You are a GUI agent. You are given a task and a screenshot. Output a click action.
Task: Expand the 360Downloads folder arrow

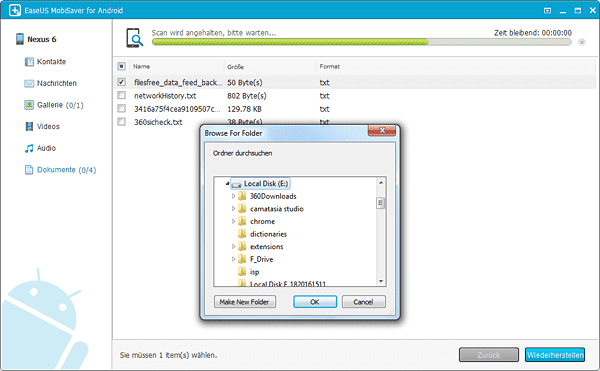click(233, 196)
